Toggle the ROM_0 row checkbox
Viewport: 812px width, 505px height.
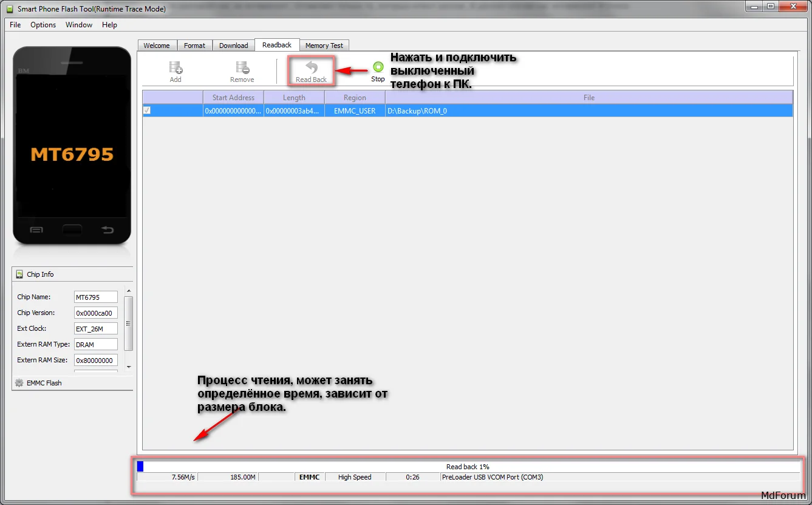tap(147, 111)
